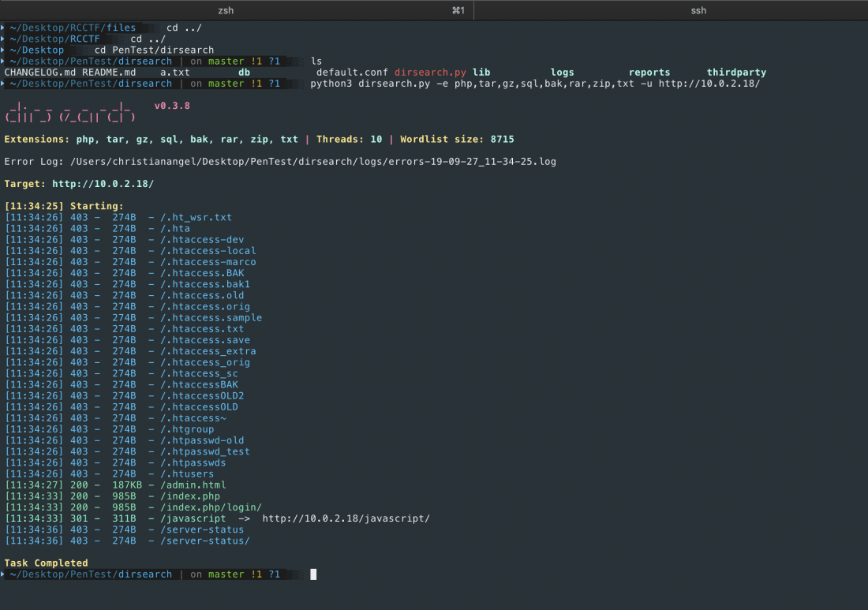Click the Target URL http://10.0.2.18/
This screenshot has height=610, width=868.
(x=103, y=184)
